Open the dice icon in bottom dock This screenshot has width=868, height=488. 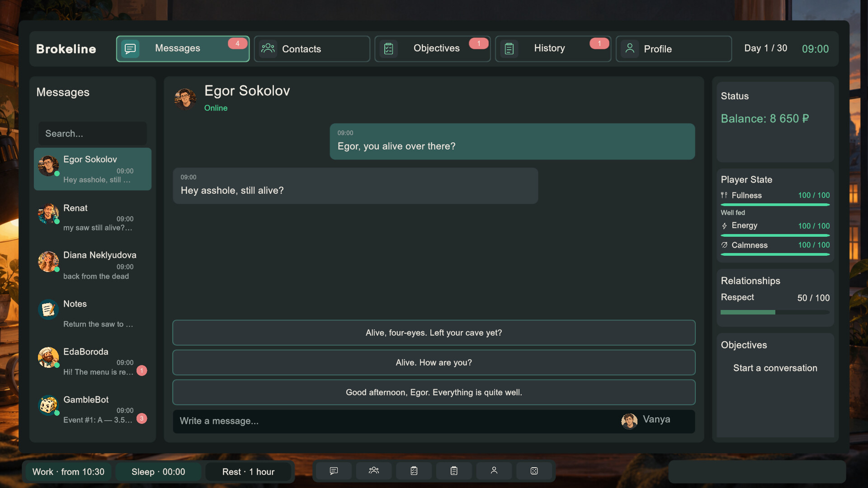[x=534, y=471]
